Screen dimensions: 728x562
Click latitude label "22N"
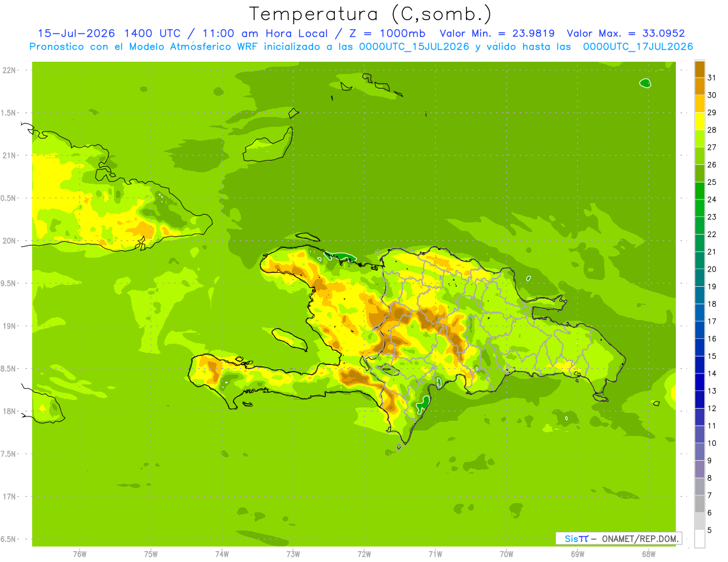click(x=9, y=70)
